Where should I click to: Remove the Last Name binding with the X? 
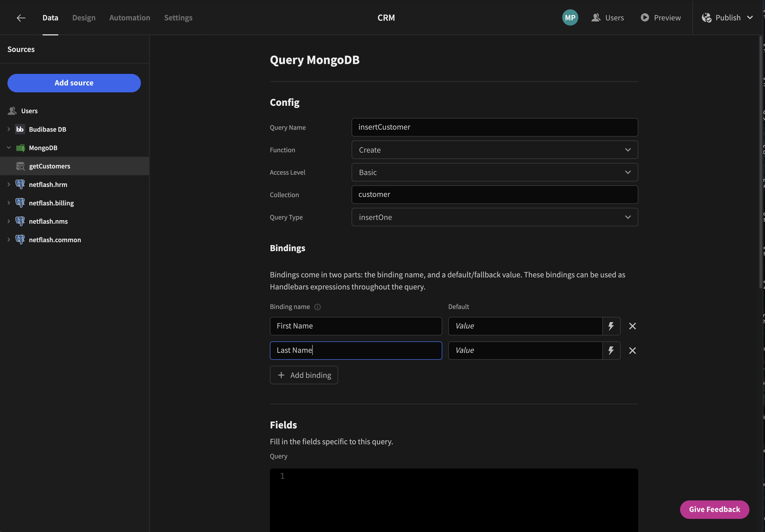(x=632, y=350)
